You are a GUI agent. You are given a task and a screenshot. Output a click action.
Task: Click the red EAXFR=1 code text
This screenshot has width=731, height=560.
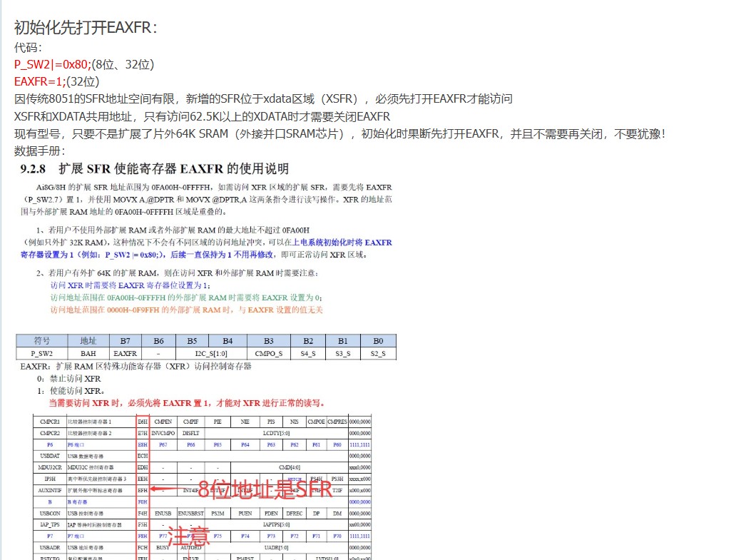[x=39, y=81]
